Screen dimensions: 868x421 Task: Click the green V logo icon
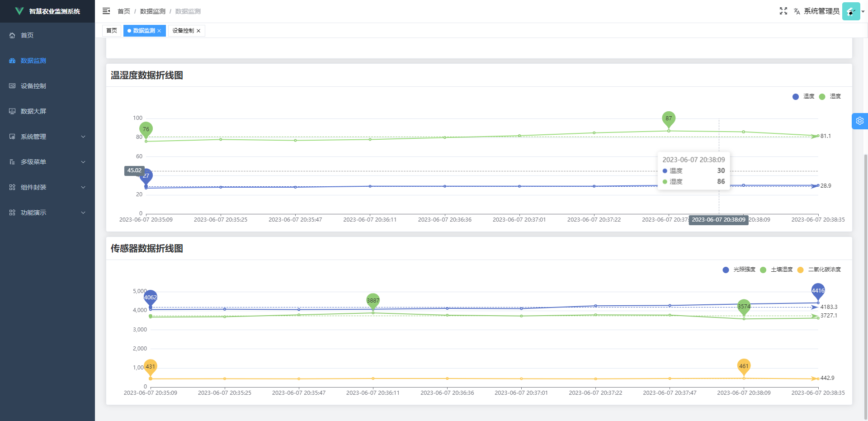(x=19, y=11)
